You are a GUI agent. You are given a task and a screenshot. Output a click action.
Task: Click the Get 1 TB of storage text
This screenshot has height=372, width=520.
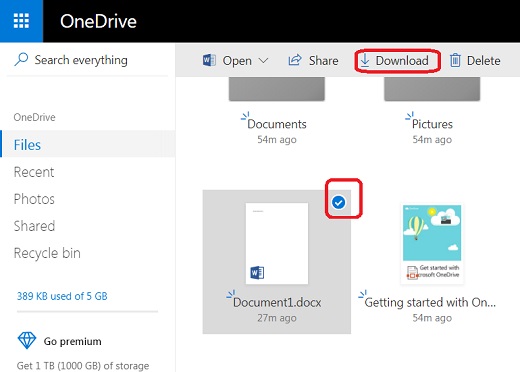pyautogui.click(x=83, y=366)
